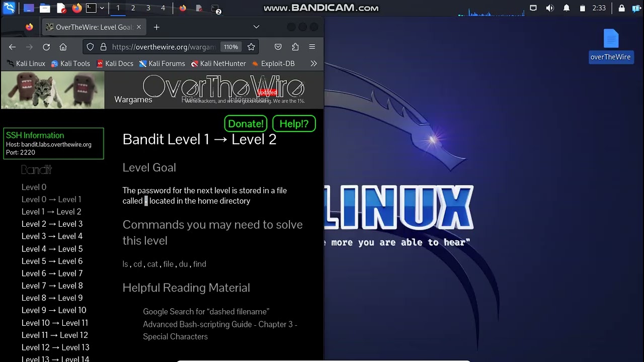This screenshot has width=644, height=362.
Task: Open Level 2 → Level 3 link
Action: tap(52, 224)
